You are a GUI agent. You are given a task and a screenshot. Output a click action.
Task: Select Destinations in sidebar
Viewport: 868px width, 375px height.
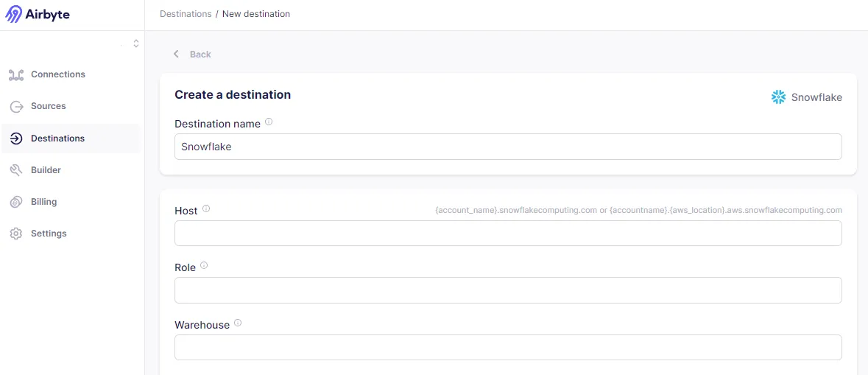pos(71,139)
